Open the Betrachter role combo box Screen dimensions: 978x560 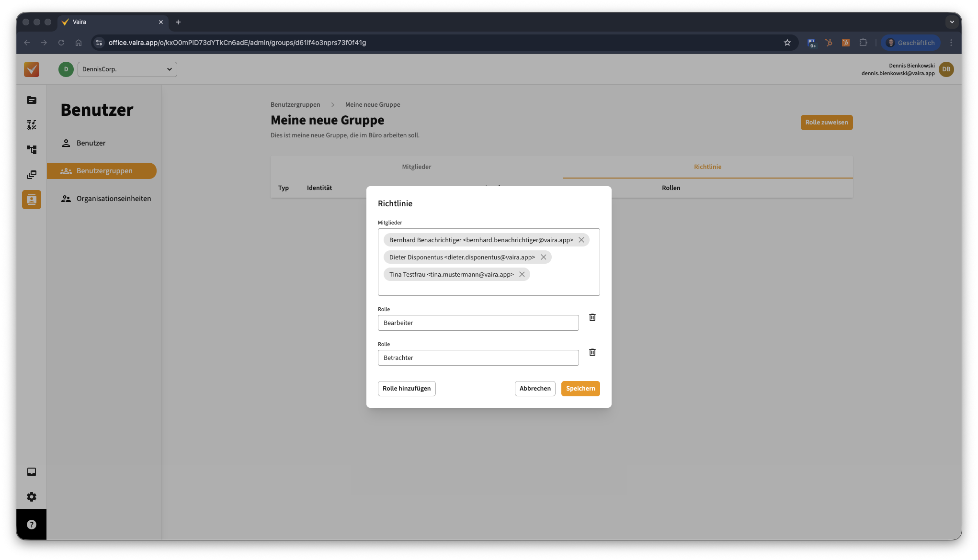(478, 358)
